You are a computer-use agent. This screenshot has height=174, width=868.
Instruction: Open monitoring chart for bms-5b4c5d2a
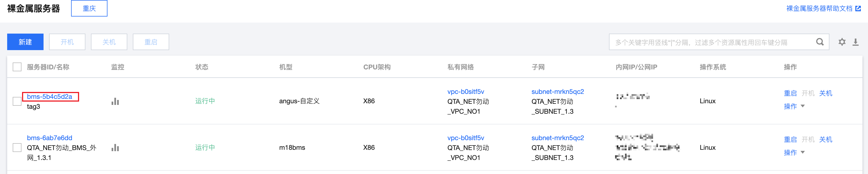pos(115,101)
